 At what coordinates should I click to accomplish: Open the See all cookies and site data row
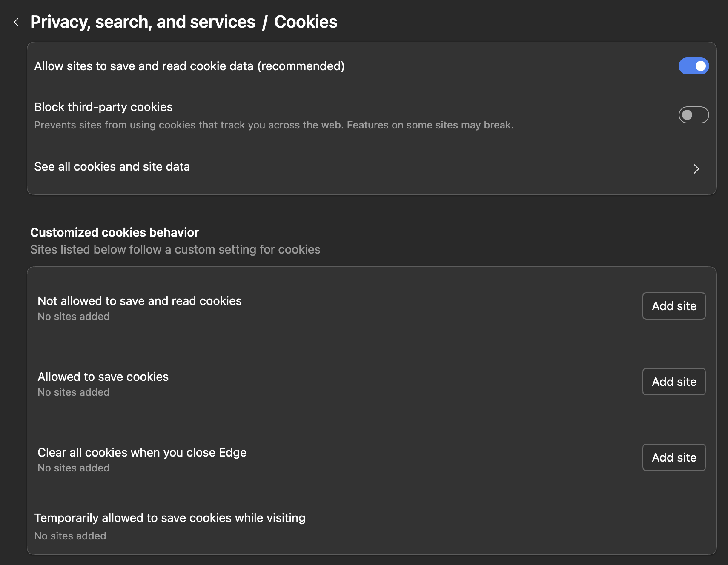pos(112,167)
